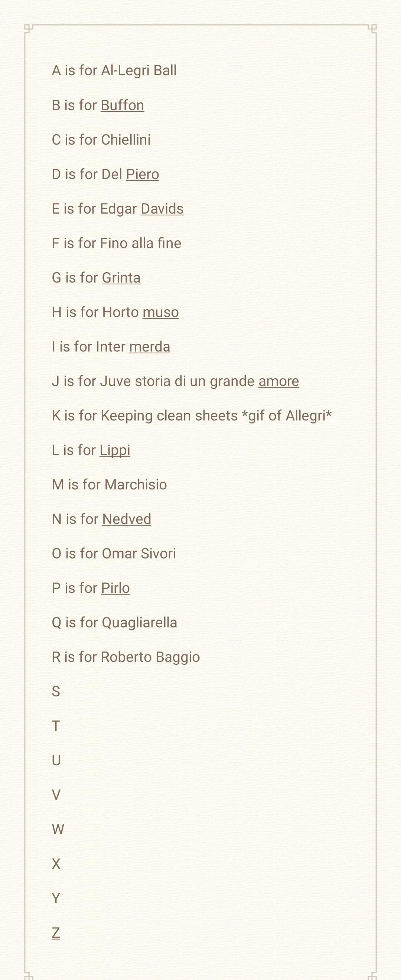Click the 'F is for Fino alla fine' line
Image resolution: width=401 pixels, height=980 pixels.
117,243
